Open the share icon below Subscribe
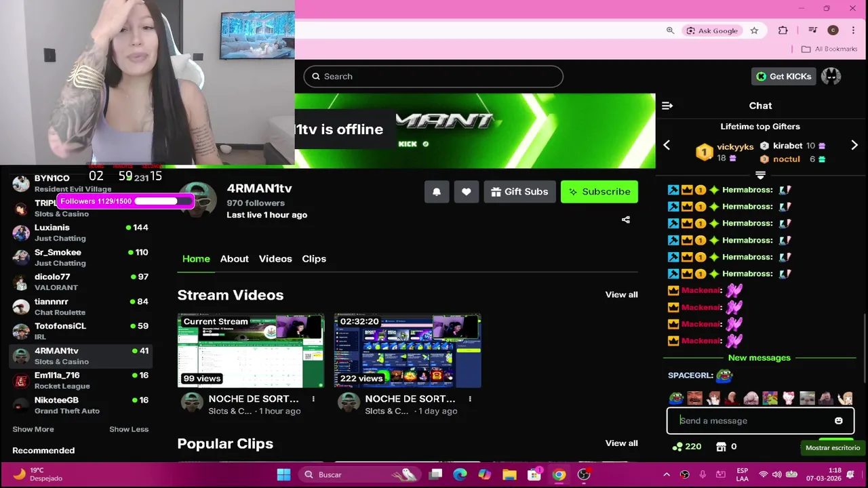This screenshot has width=868, height=488. [x=626, y=220]
